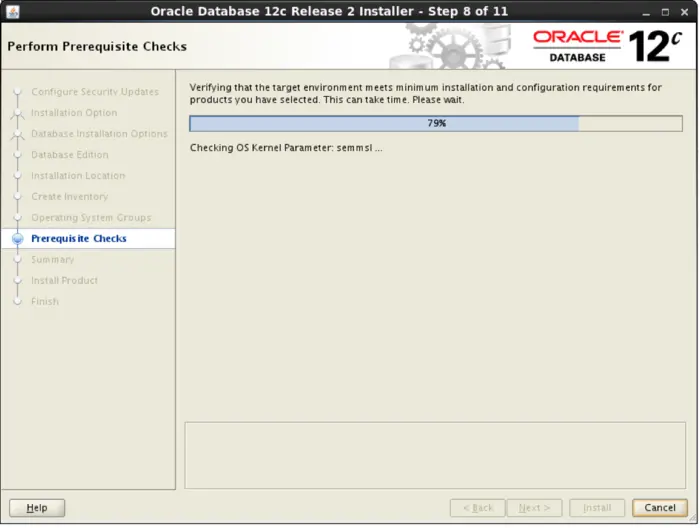
Task: Click the Oracle Database 12c logo
Action: [x=607, y=46]
